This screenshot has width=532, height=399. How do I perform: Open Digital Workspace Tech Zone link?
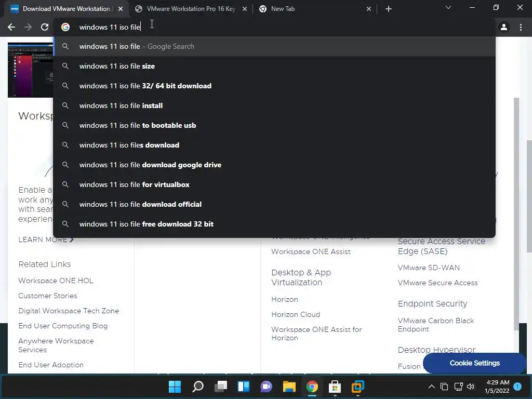click(x=69, y=311)
